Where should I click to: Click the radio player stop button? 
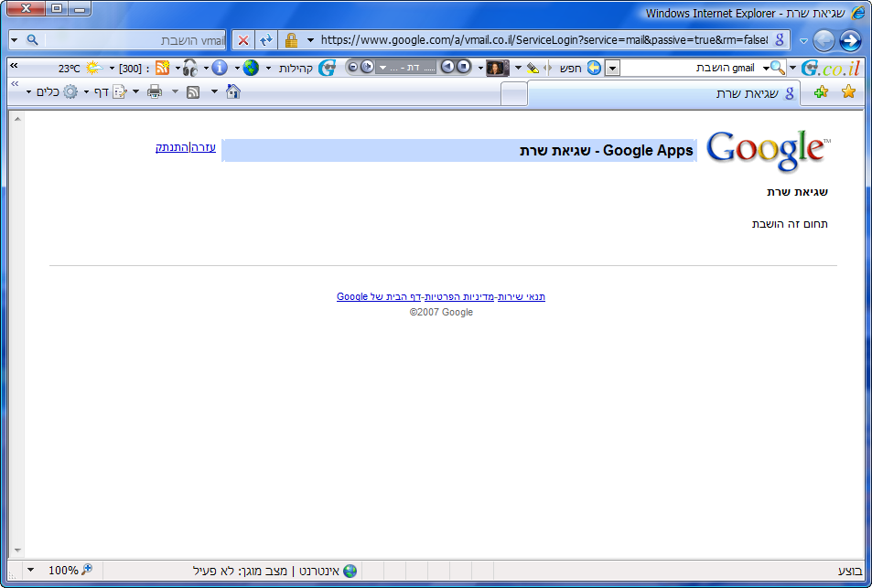click(x=464, y=67)
